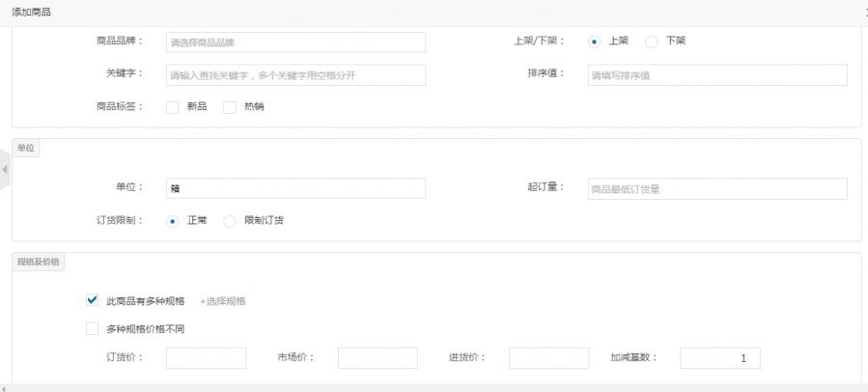Enable 多种规格价格不同 checkbox

click(x=93, y=328)
